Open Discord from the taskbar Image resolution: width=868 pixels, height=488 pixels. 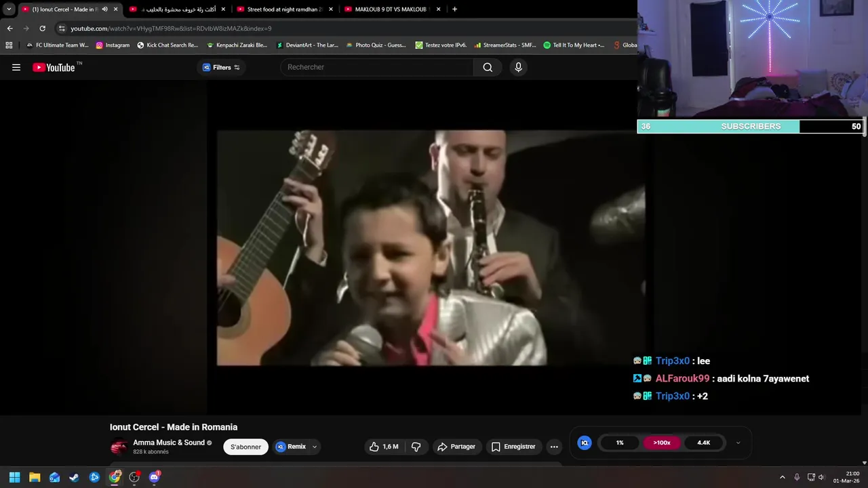point(154,477)
